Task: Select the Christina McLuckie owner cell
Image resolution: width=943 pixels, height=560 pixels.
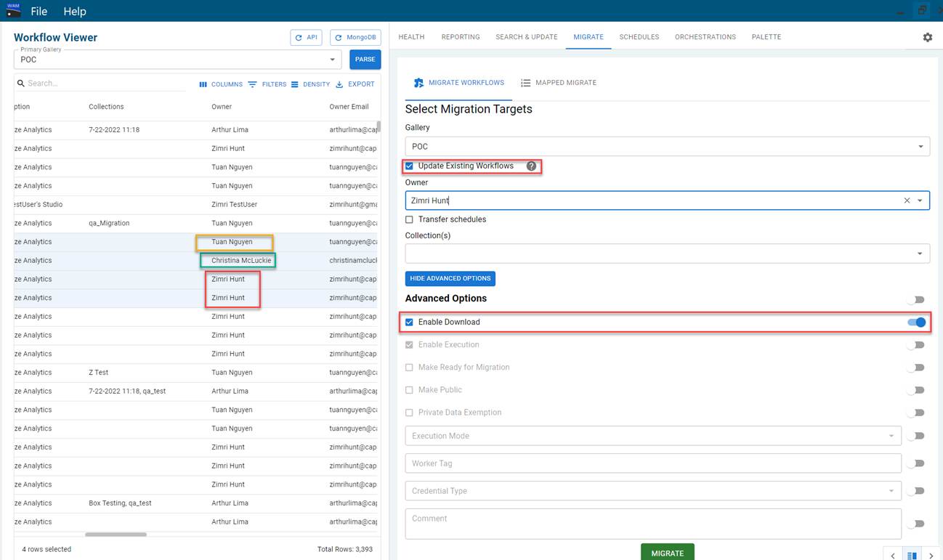Action: (x=241, y=261)
